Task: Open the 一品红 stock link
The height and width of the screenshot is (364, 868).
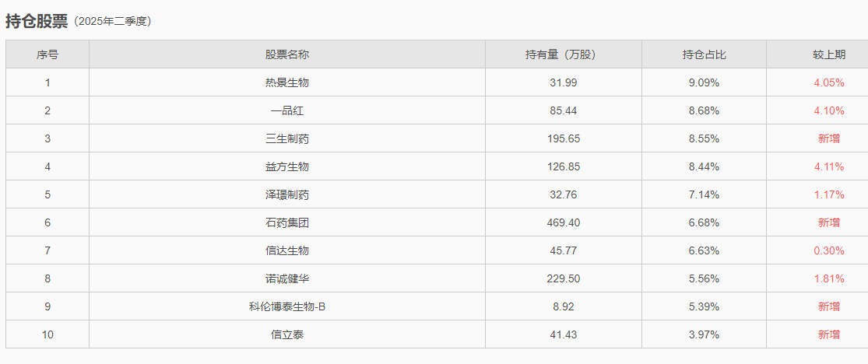Action: tap(286, 110)
